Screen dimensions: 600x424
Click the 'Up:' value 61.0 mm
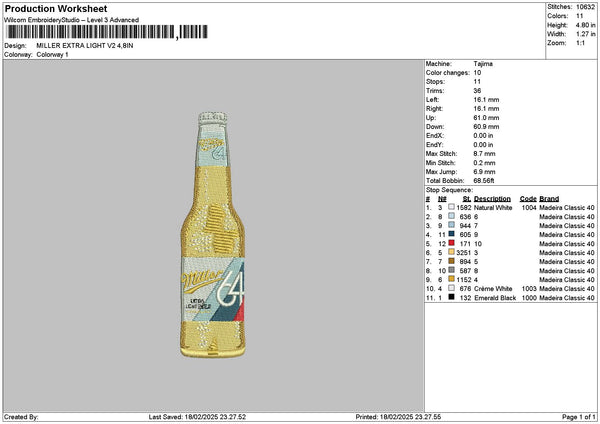click(x=486, y=118)
